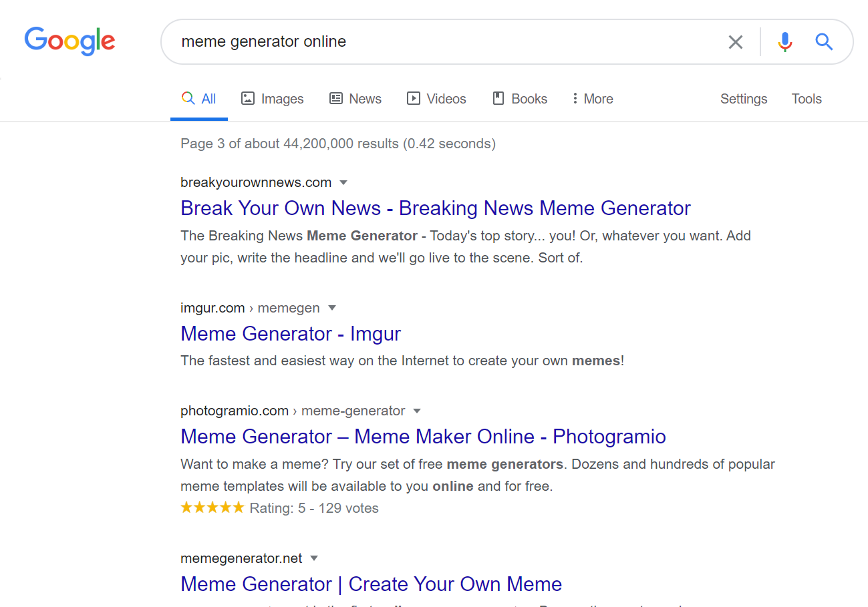The width and height of the screenshot is (868, 607).
Task: Expand the breakyourownnews.com result dropdown arrow
Action: click(343, 182)
